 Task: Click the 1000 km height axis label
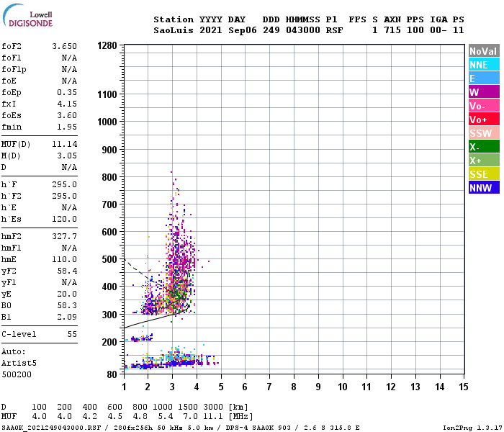click(x=107, y=122)
